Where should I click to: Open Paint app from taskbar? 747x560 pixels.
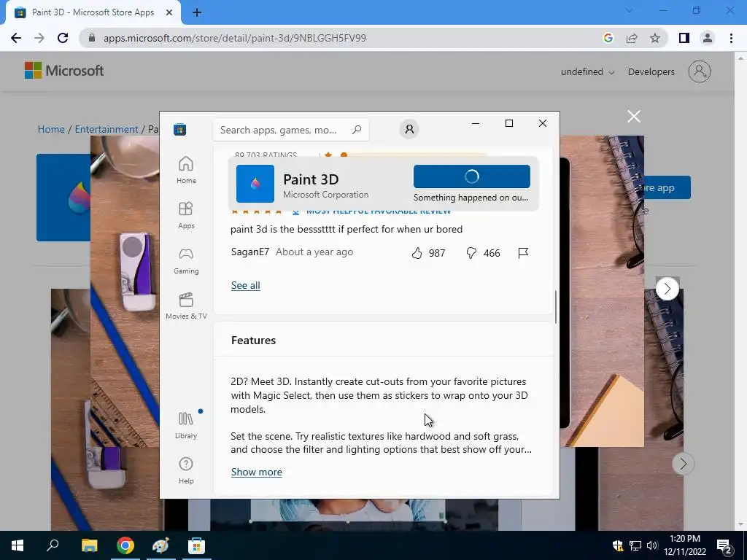160,545
